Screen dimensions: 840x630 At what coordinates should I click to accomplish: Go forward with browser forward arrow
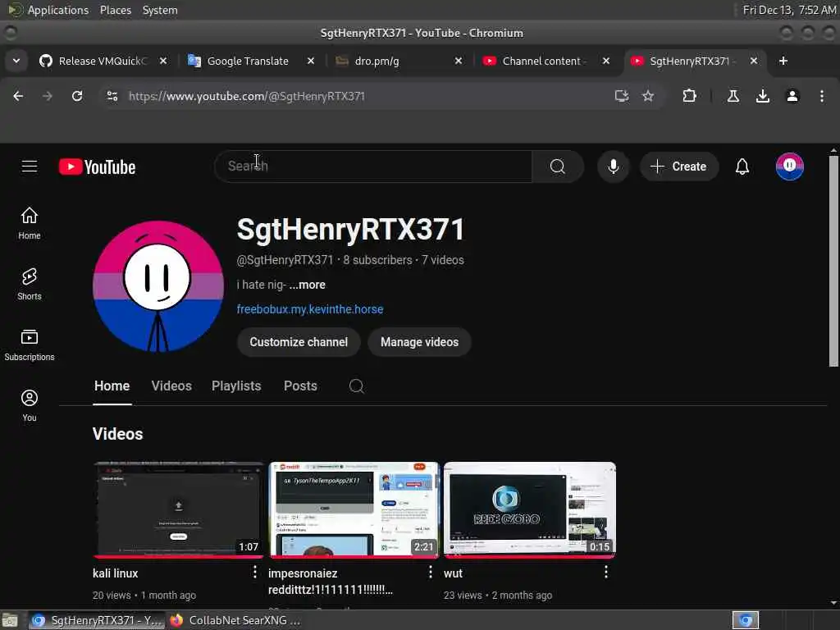coord(48,96)
